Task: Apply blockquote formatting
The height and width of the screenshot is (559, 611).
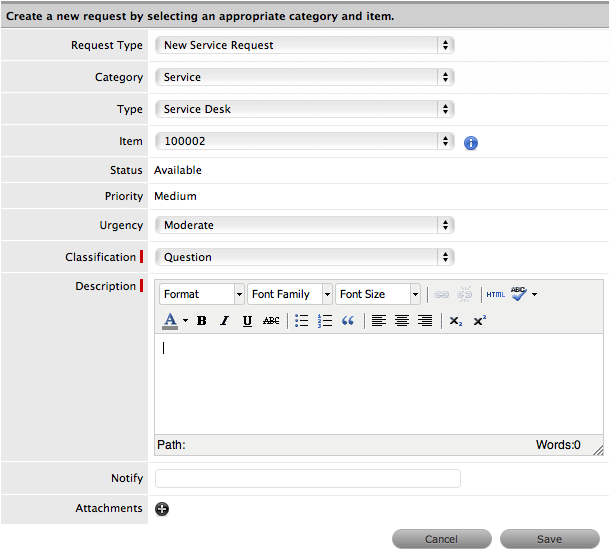Action: pyautogui.click(x=348, y=321)
